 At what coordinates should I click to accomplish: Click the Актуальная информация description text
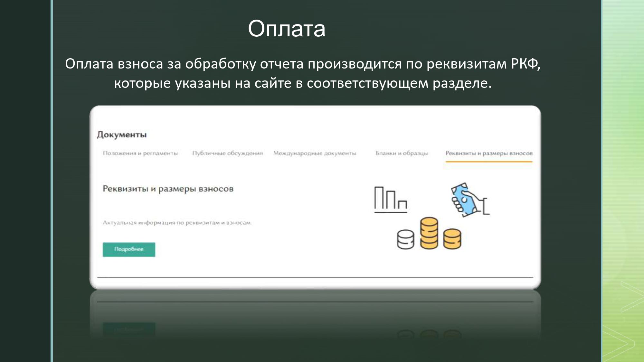pyautogui.click(x=177, y=223)
